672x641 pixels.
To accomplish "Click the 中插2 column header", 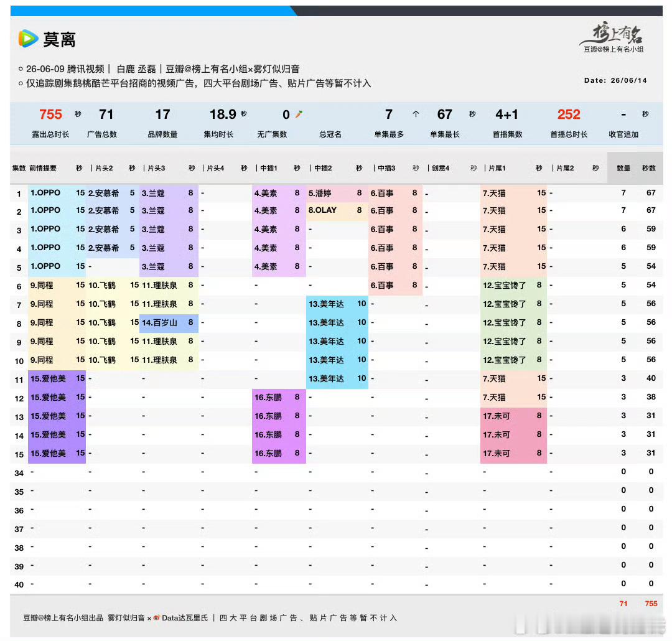I will (323, 168).
